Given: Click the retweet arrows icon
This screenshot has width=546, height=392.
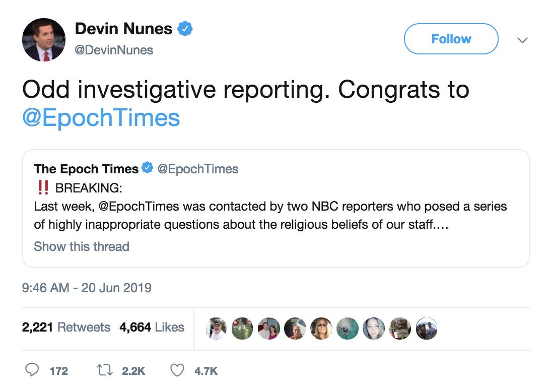Looking at the screenshot, I should [x=105, y=371].
